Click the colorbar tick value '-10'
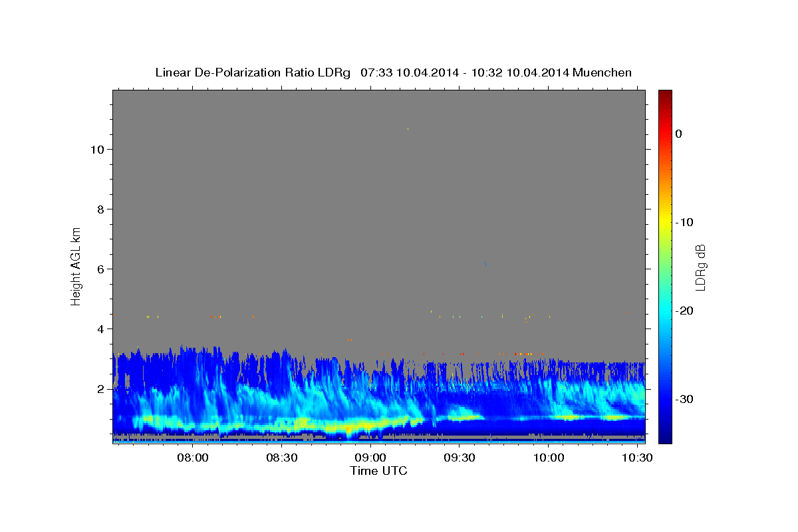The image size is (798, 532). (685, 222)
